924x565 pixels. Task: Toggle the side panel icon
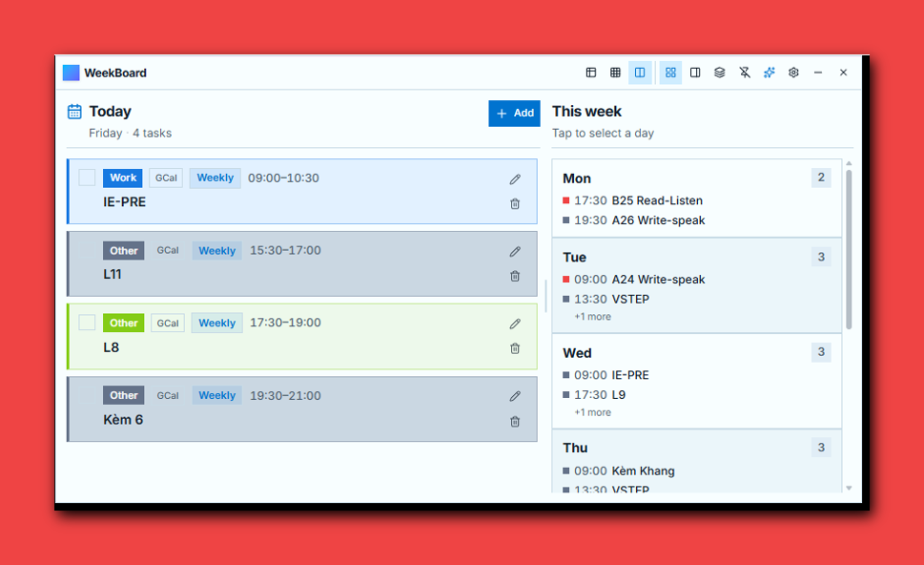695,73
